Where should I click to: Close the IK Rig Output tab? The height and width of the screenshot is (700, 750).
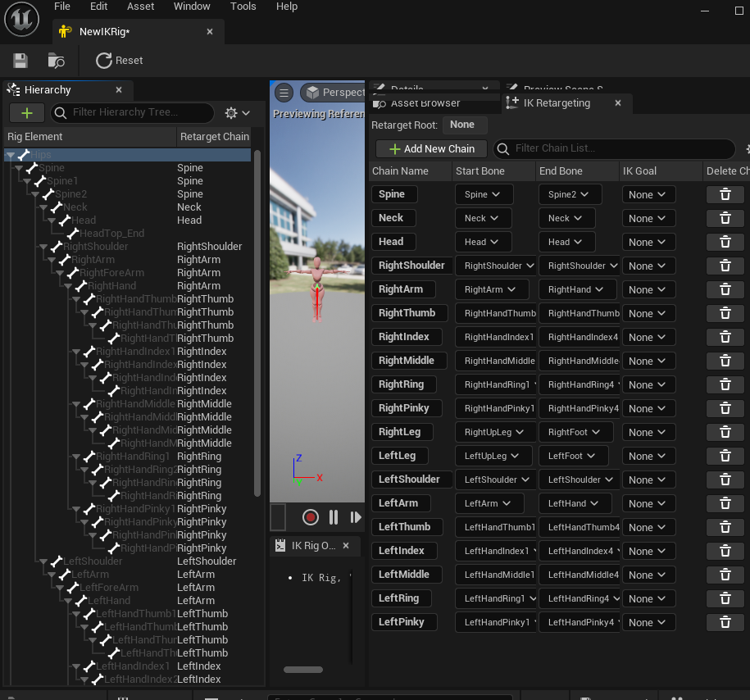click(346, 546)
